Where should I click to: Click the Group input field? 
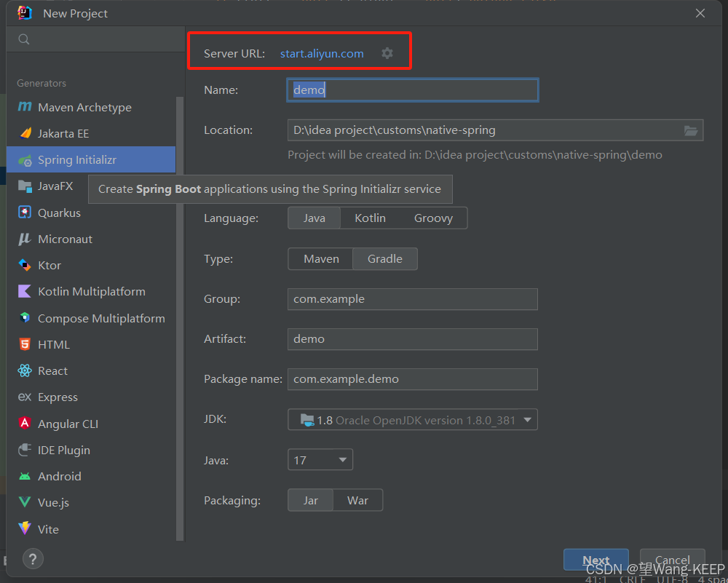tap(413, 299)
